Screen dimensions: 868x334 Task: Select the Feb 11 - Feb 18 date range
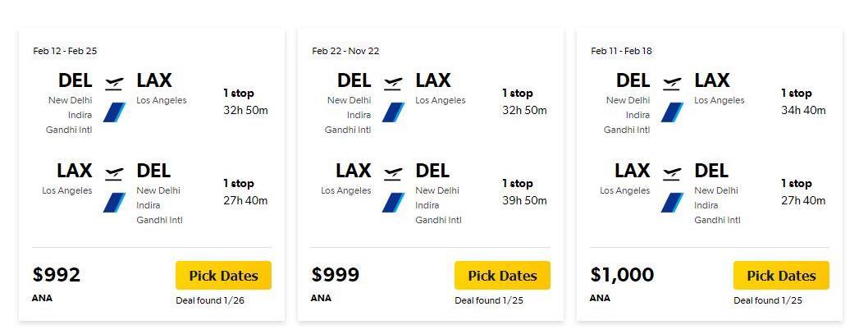(x=622, y=51)
